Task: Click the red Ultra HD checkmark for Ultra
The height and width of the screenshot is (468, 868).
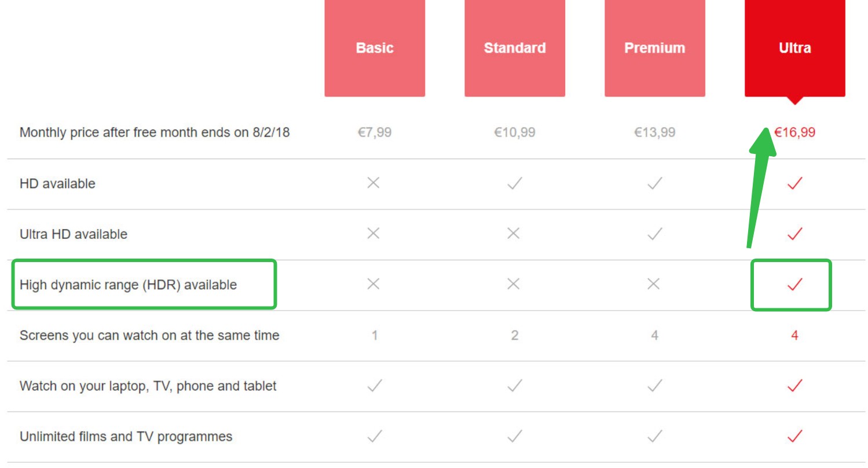Action: click(794, 234)
